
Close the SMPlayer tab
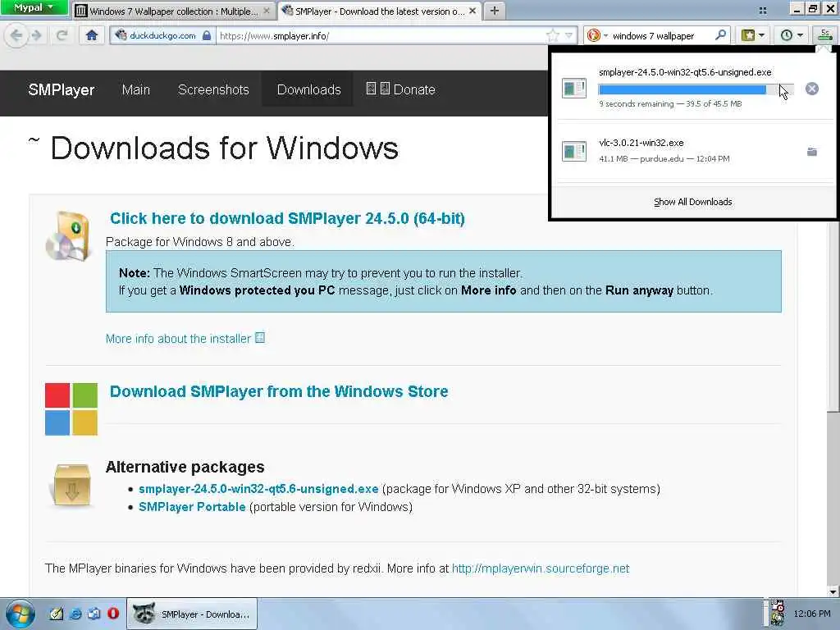(x=472, y=11)
